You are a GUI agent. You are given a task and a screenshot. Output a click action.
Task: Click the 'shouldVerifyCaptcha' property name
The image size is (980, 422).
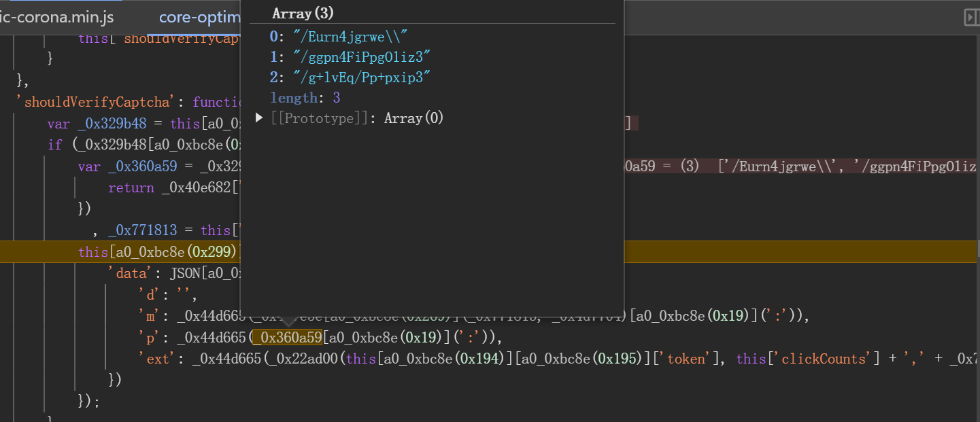click(103, 102)
